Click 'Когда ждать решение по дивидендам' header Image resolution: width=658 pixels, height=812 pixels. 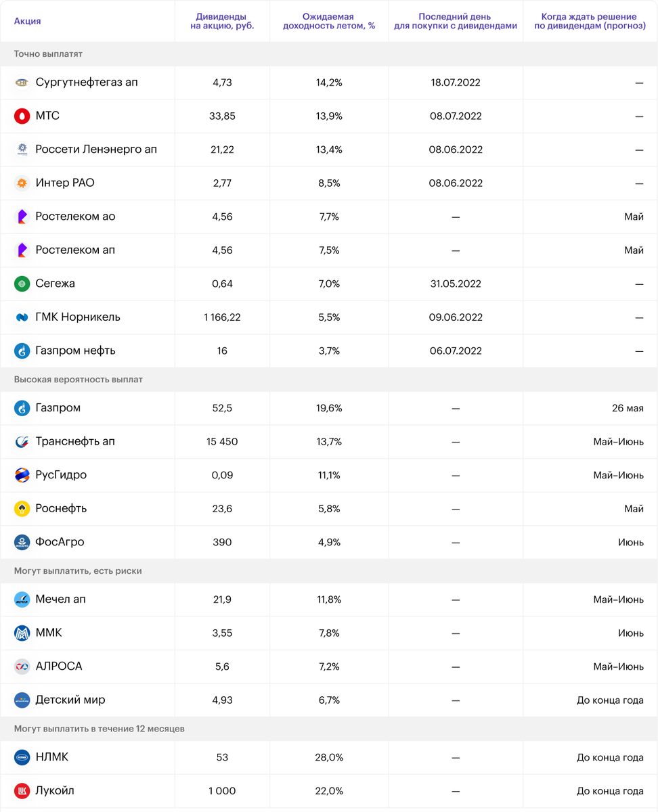(x=589, y=21)
